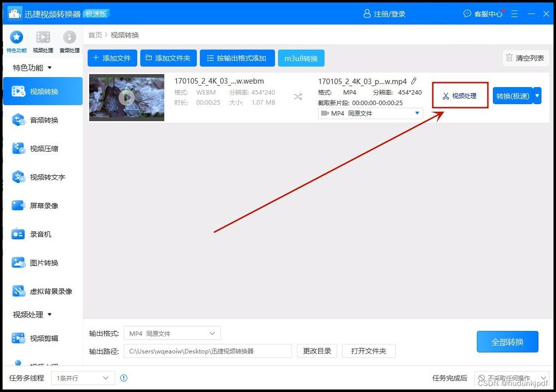Click the 视频转换 sidebar icon
The image size is (556, 392).
(x=19, y=92)
